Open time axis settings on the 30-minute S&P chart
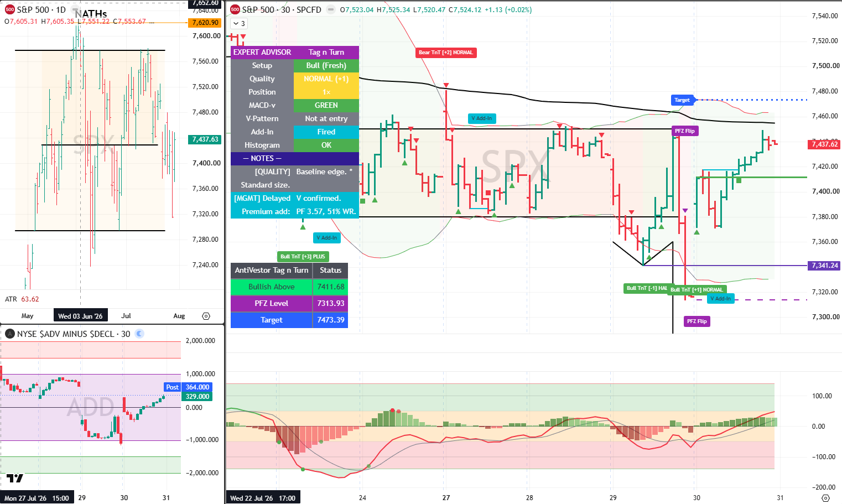842x504 pixels. 826,498
